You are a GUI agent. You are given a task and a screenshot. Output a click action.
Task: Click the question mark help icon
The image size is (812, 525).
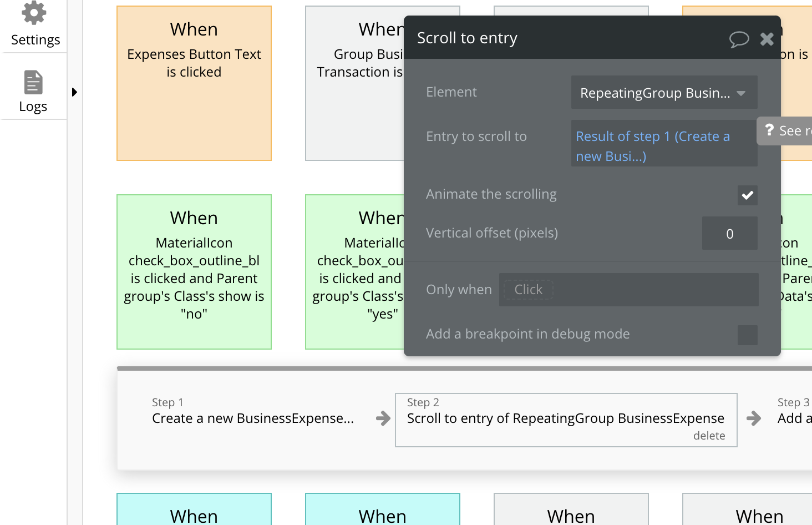click(x=769, y=130)
